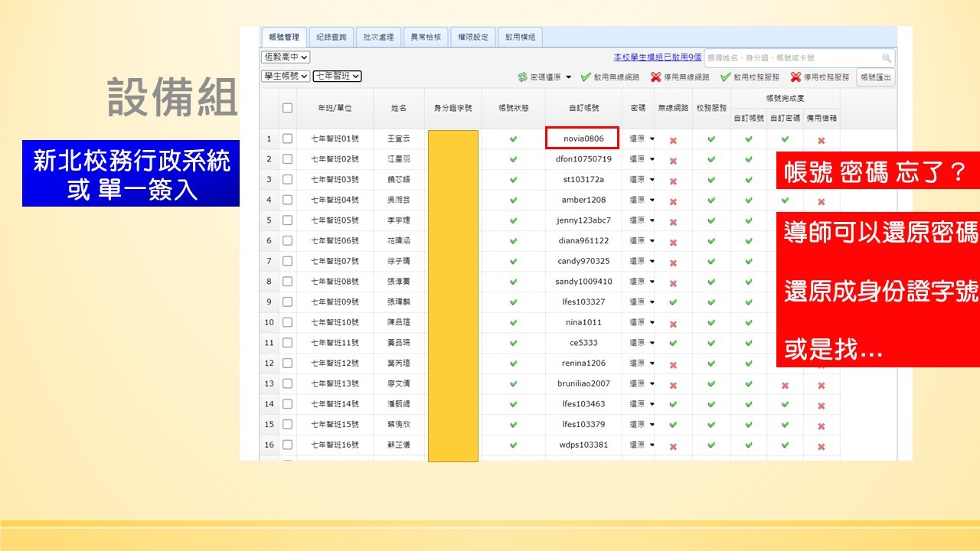Click the 停用校務服務 red cross toolbar item

[820, 77]
